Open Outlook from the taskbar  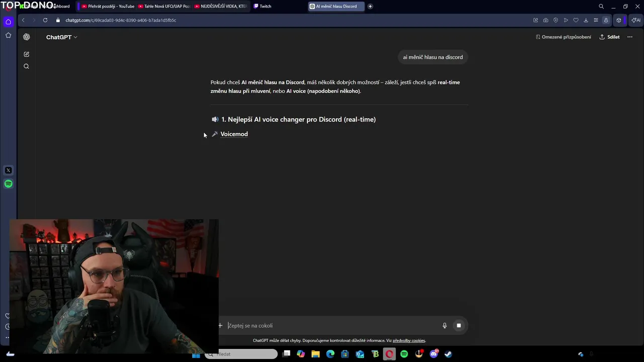(360, 354)
